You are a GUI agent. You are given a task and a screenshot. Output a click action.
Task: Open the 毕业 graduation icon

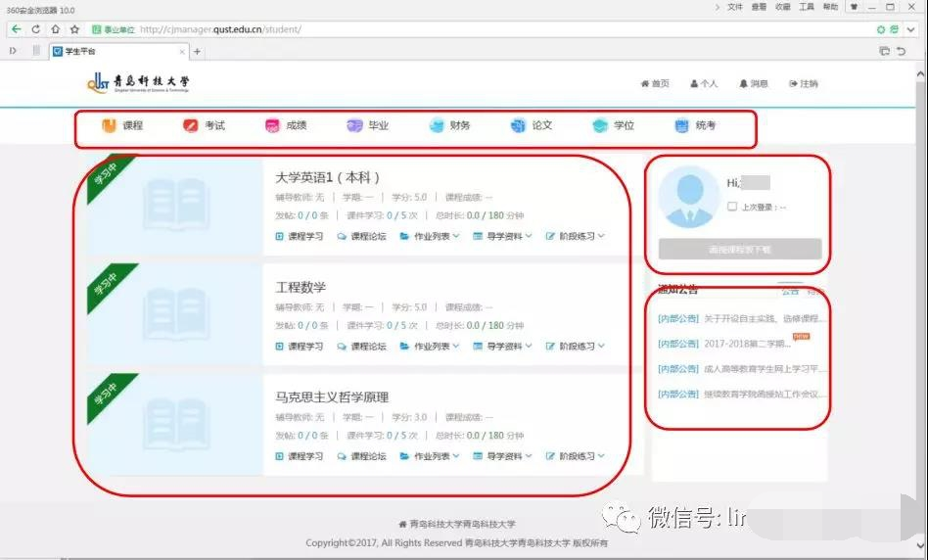coord(354,125)
